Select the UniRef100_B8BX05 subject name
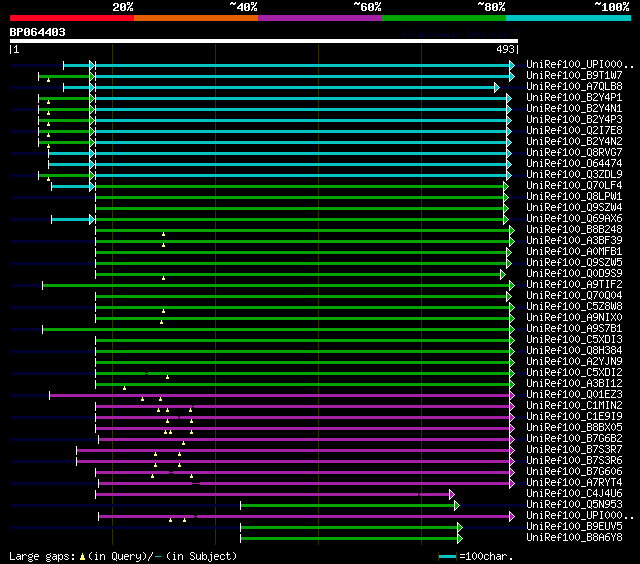Viewport: 640px width, 564px height. (574, 428)
